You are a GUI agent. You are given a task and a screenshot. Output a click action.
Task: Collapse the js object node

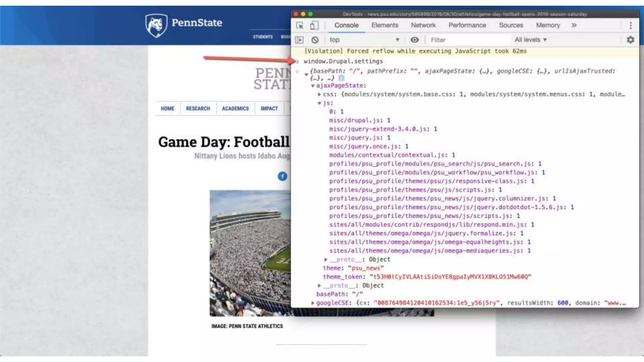[319, 103]
